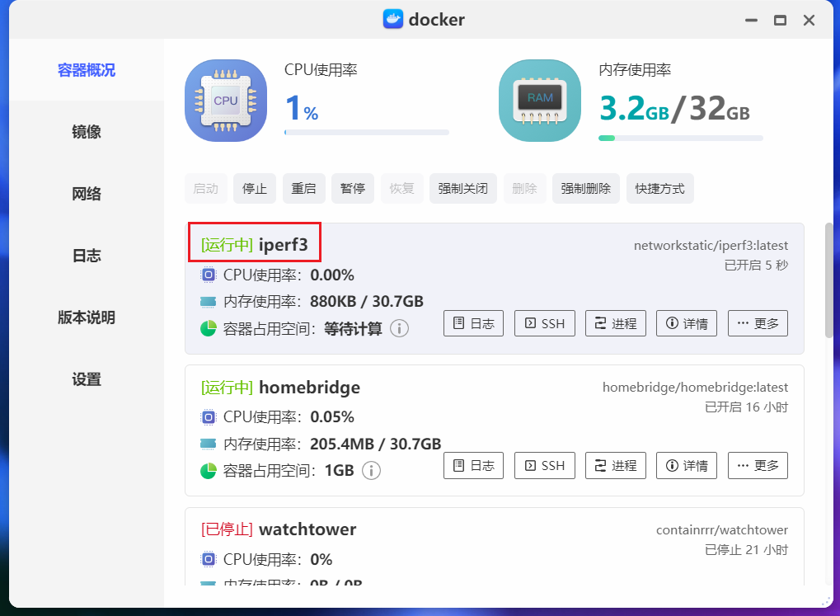
Task: Click the 暂停 container button
Action: [353, 189]
